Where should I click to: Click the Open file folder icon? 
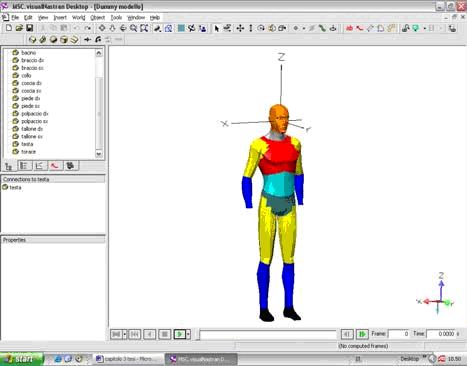click(x=19, y=28)
